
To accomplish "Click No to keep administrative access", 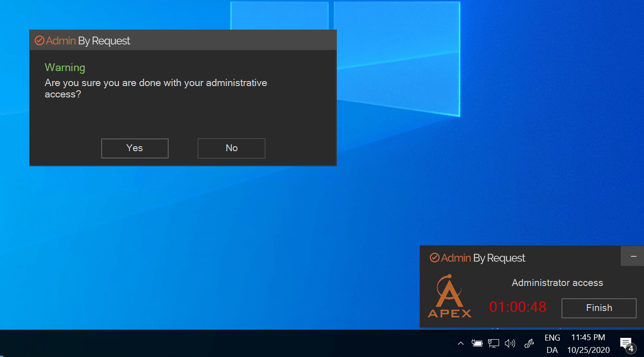I will pyautogui.click(x=231, y=148).
